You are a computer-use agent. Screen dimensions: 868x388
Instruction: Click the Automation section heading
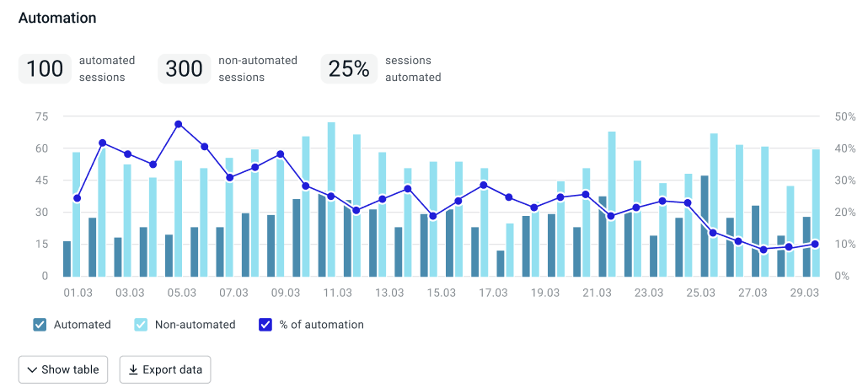point(57,18)
